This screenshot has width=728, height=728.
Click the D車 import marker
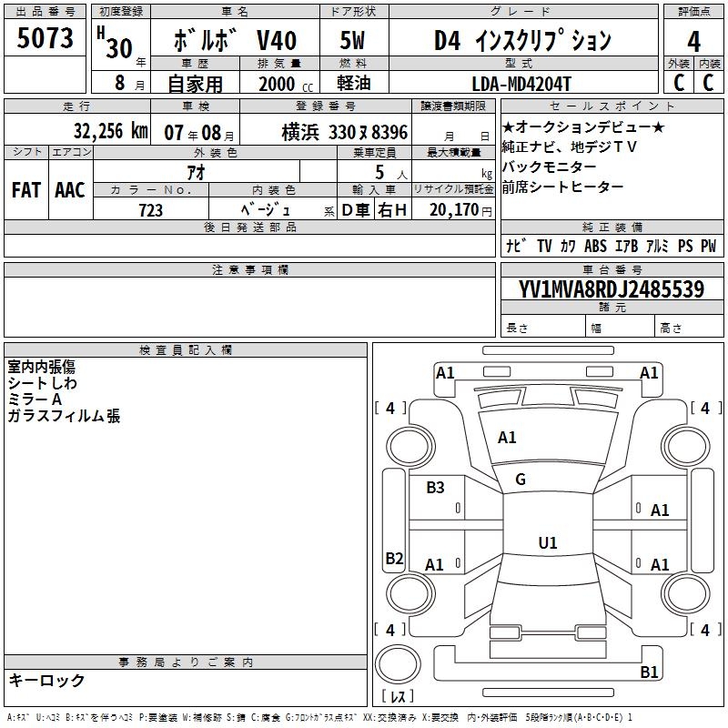pos(356,210)
